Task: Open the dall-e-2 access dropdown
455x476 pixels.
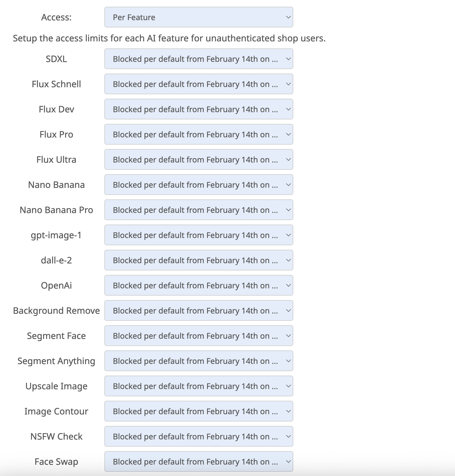Action: pos(199,260)
